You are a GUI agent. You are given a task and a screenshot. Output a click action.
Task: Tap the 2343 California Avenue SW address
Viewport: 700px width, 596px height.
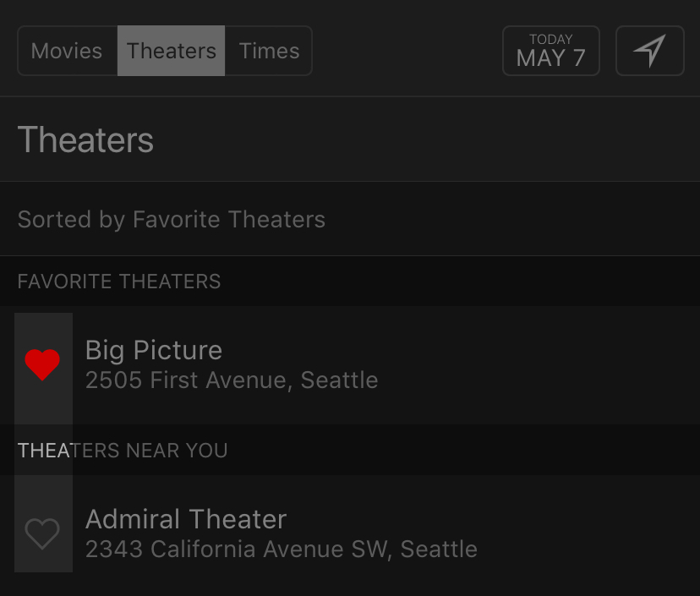(237, 550)
